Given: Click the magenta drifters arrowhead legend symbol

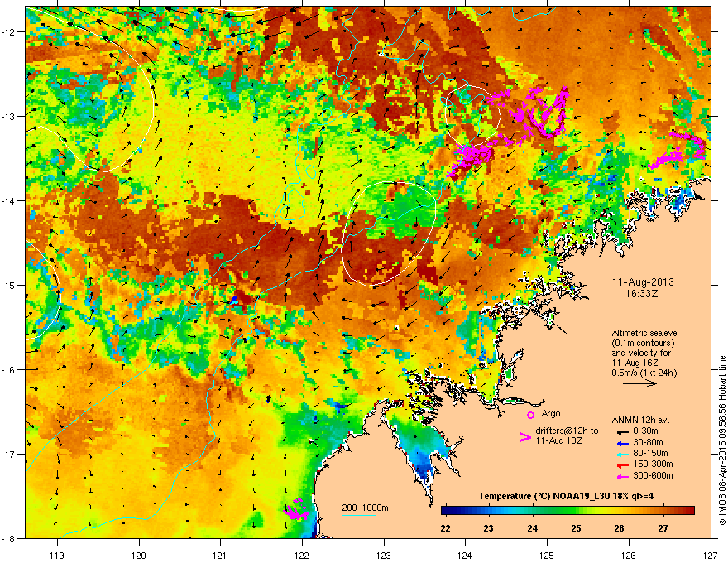Looking at the screenshot, I should (x=525, y=437).
